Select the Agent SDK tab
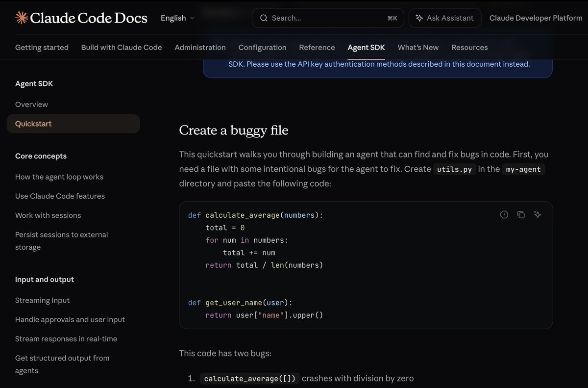588x388 pixels. (x=366, y=48)
